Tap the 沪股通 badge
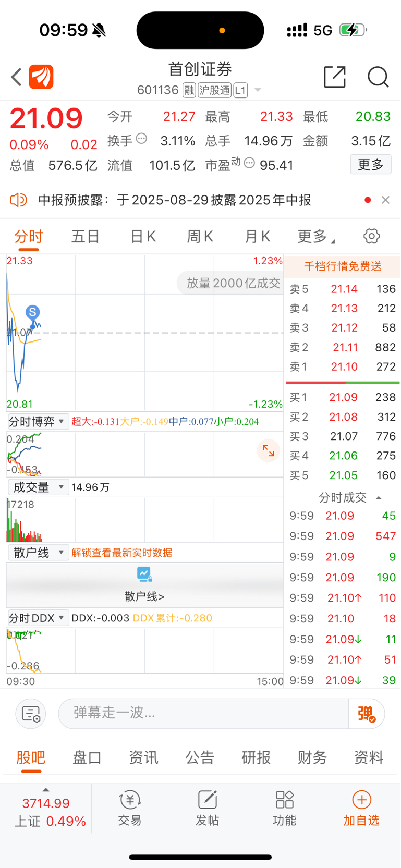Image resolution: width=401 pixels, height=868 pixels. (x=214, y=90)
